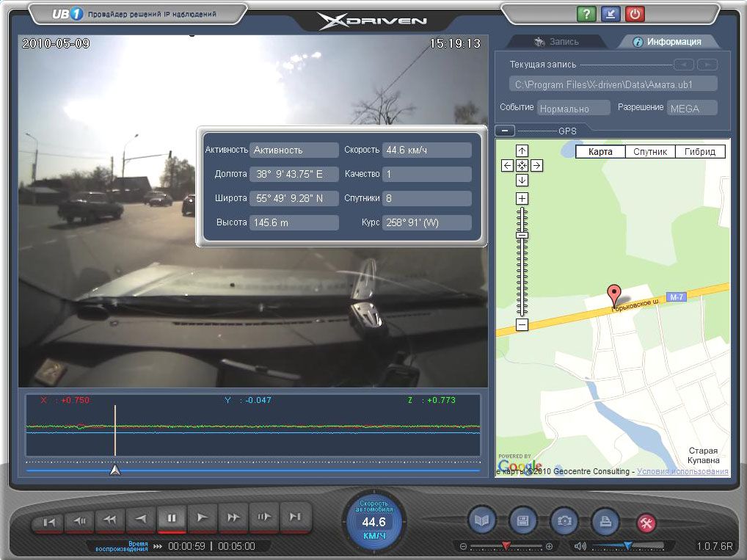Pan the map left

508,166
